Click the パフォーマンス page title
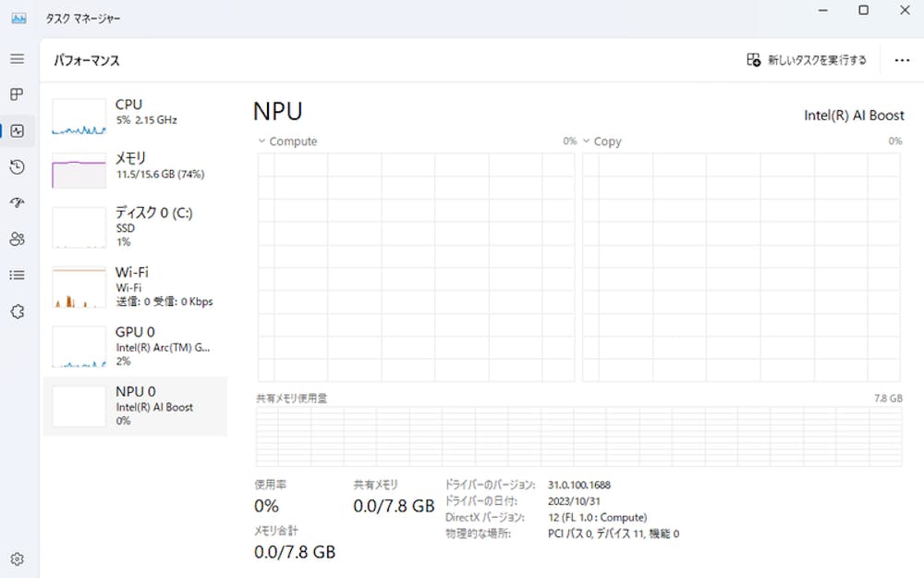Screen dimensions: 924x578 tap(87, 60)
